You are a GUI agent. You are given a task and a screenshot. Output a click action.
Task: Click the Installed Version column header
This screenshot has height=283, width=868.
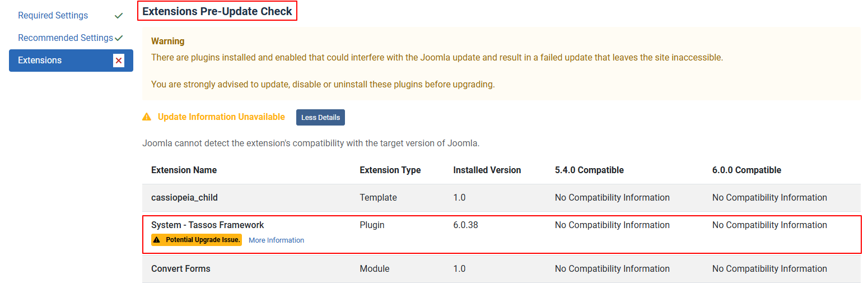pyautogui.click(x=487, y=170)
